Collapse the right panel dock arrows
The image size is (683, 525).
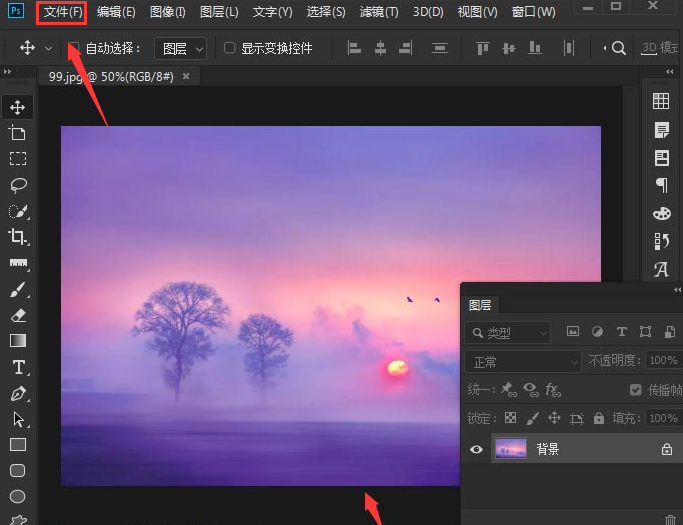[669, 71]
